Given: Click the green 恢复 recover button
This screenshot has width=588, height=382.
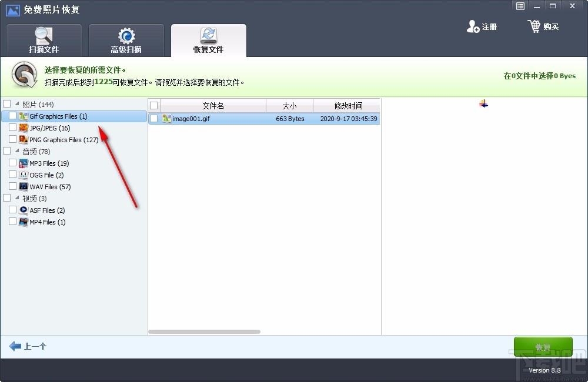Looking at the screenshot, I should (x=543, y=347).
